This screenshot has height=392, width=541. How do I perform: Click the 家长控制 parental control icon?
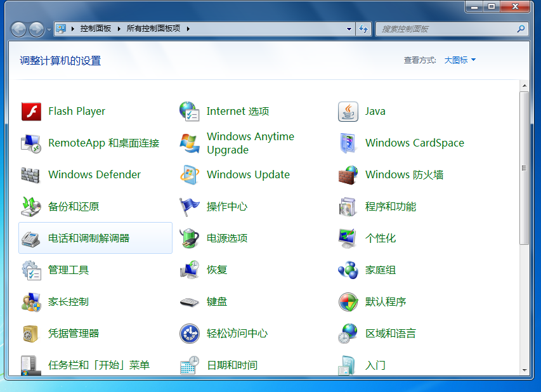coord(31,302)
